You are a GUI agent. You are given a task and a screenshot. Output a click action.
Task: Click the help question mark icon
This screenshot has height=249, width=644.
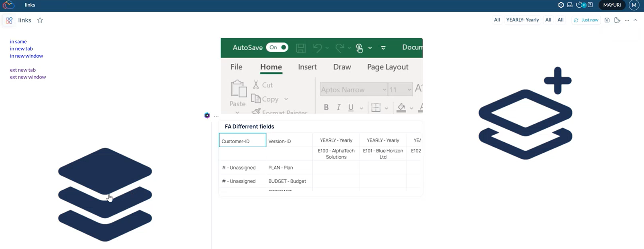[590, 5]
